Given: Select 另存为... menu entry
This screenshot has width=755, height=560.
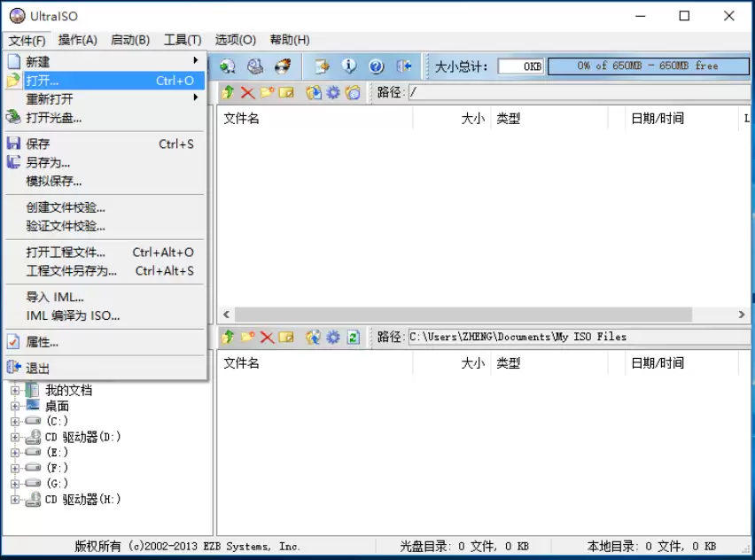Looking at the screenshot, I should click(x=105, y=162).
